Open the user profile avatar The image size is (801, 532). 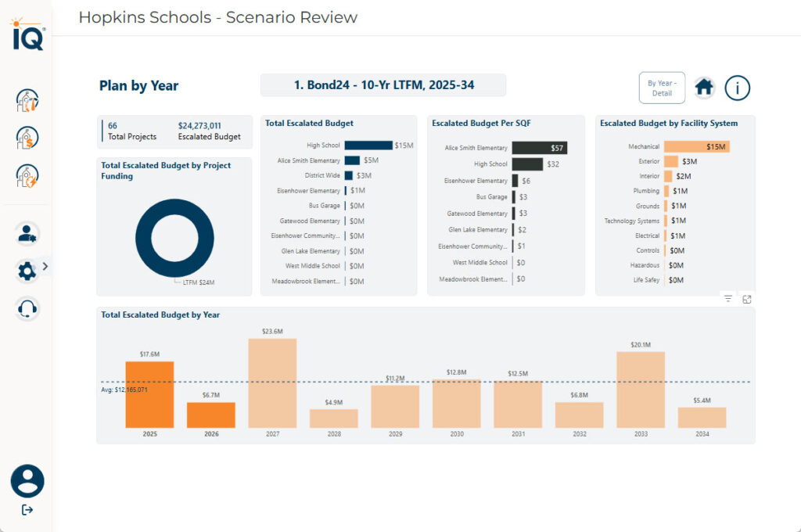(27, 481)
